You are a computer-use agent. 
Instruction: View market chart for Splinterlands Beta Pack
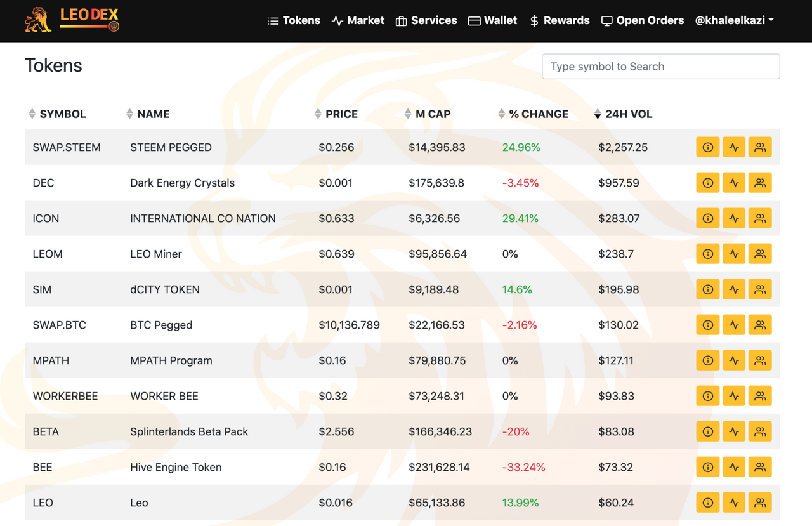[x=734, y=431]
